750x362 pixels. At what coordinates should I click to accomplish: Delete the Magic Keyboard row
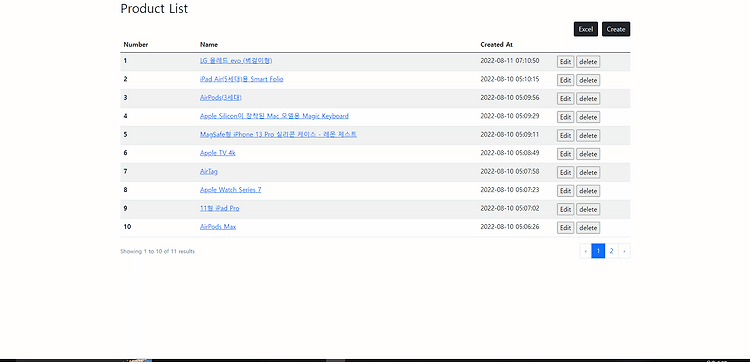tap(588, 117)
